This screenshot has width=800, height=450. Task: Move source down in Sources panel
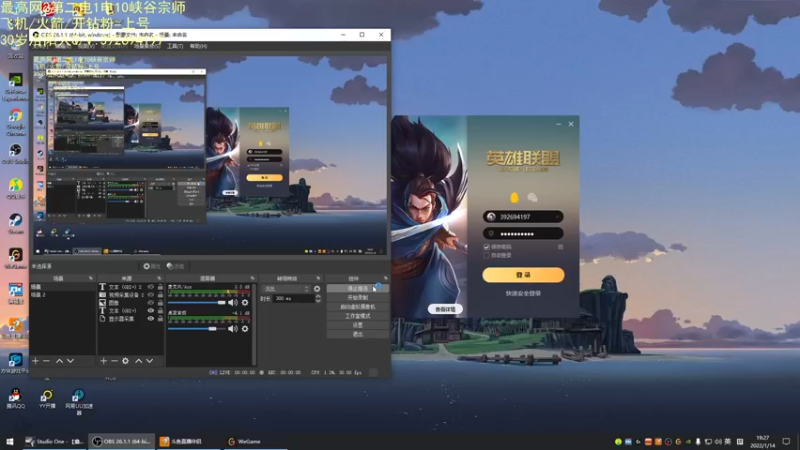149,361
